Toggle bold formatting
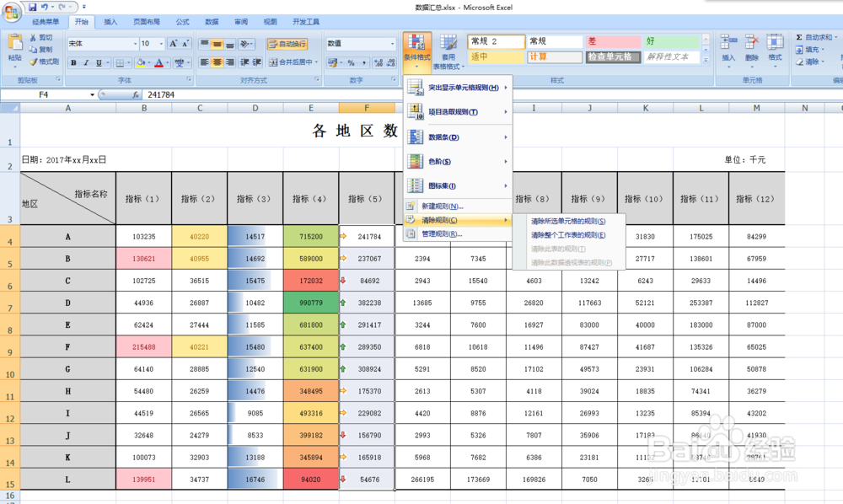The image size is (843, 504). (73, 63)
